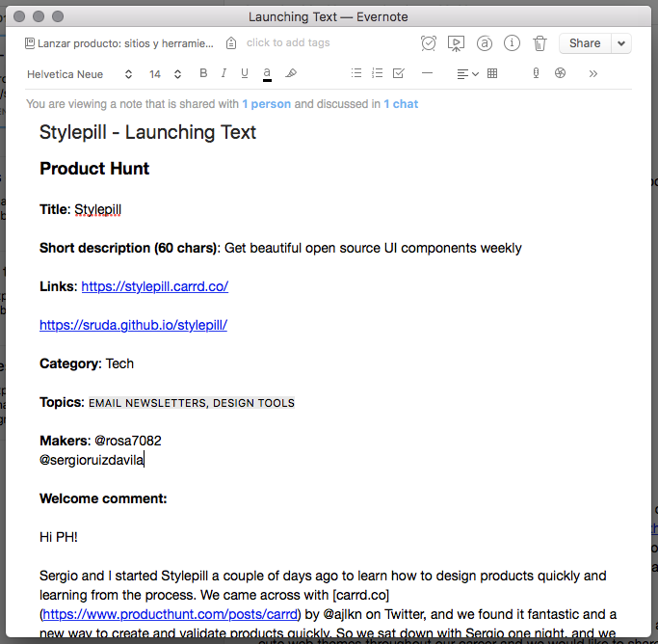The image size is (658, 644).
Task: Click the '@rosa7082' maker handle
Action: [x=128, y=441]
